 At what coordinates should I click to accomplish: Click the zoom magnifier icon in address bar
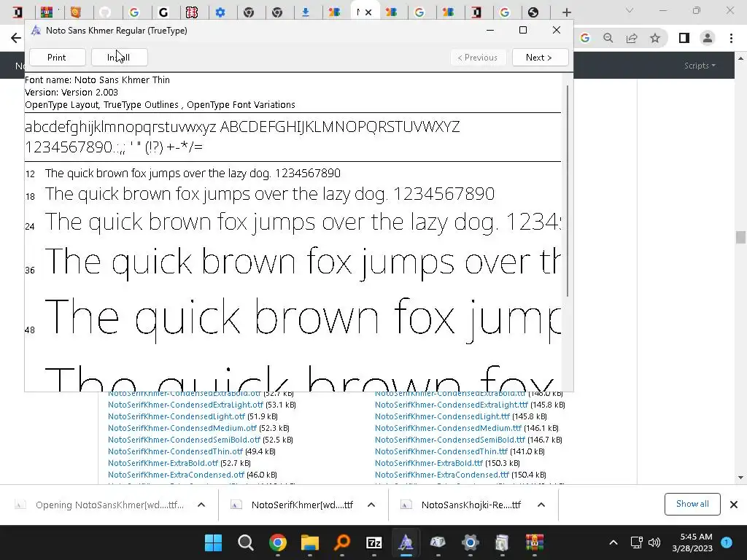pyautogui.click(x=608, y=38)
